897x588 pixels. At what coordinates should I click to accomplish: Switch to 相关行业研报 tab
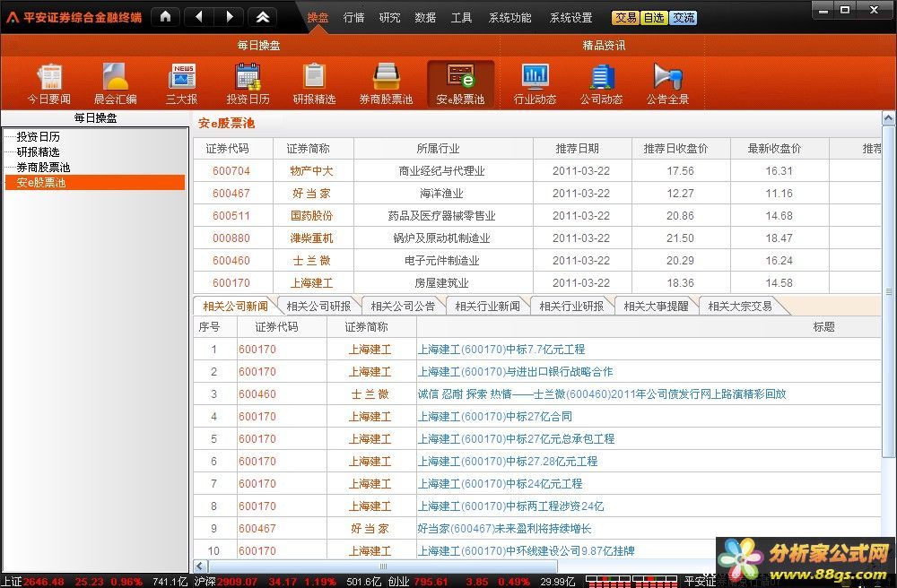[571, 307]
